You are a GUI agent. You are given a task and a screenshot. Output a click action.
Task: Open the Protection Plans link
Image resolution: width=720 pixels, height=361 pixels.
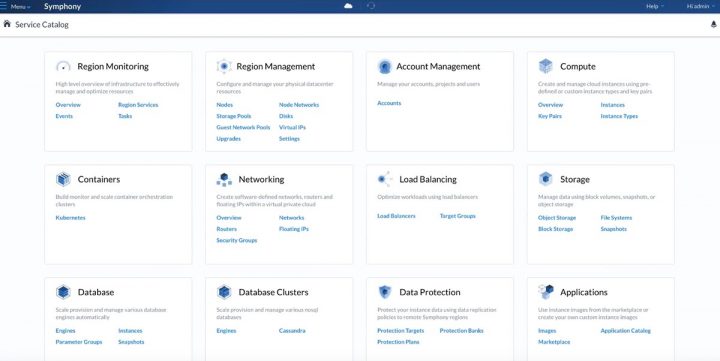398,342
